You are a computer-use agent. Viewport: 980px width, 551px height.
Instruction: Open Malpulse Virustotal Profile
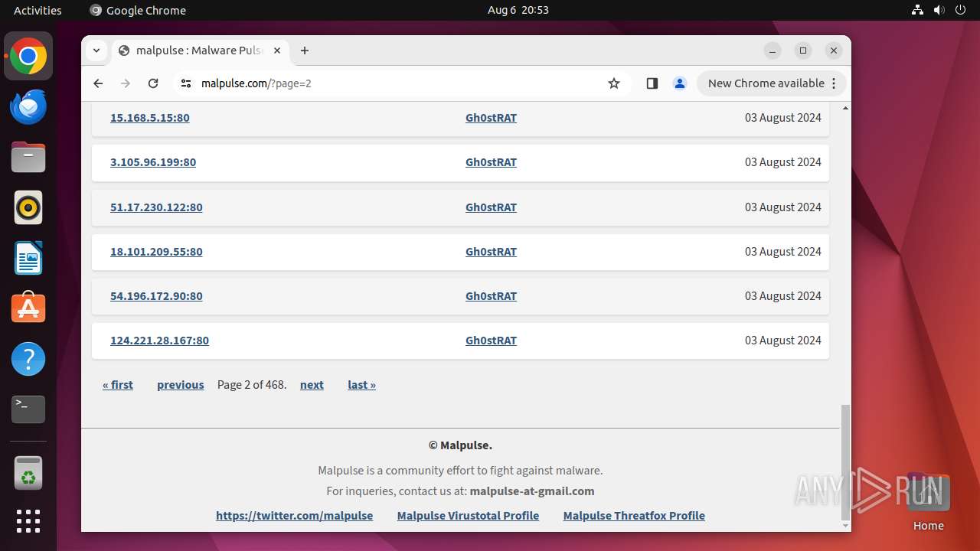click(468, 516)
